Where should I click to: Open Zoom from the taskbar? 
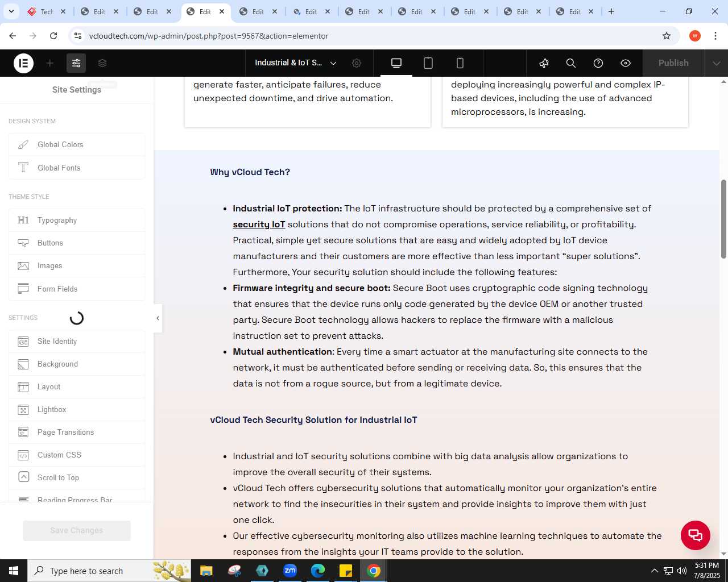tap(290, 571)
